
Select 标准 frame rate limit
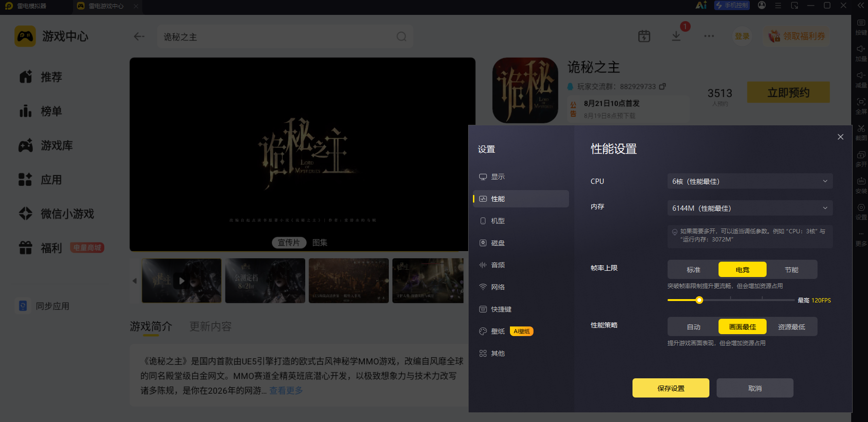click(x=694, y=270)
